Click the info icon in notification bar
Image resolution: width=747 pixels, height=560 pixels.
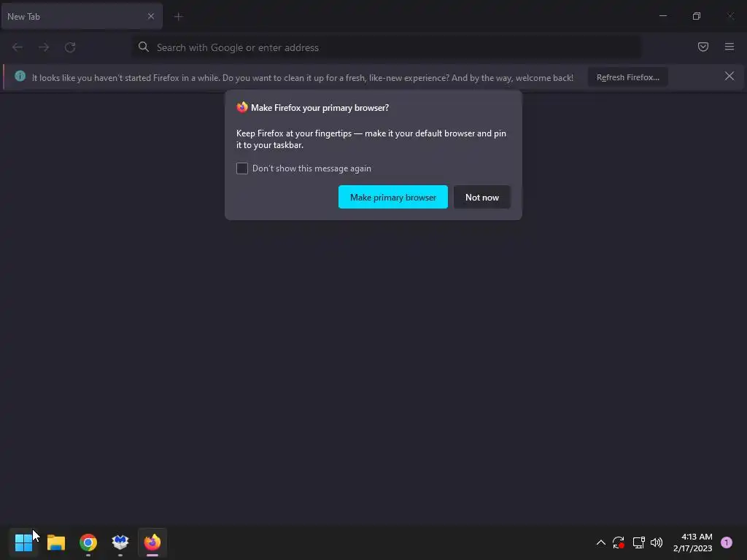click(20, 76)
